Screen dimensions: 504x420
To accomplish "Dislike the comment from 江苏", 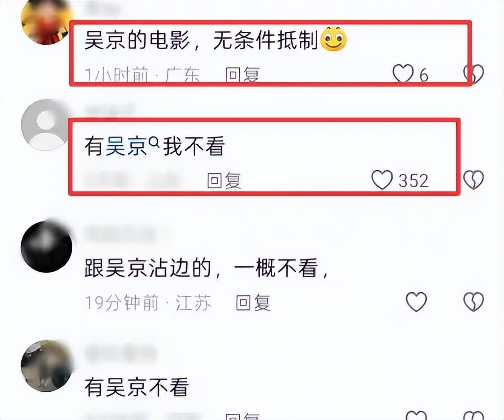I will (473, 302).
